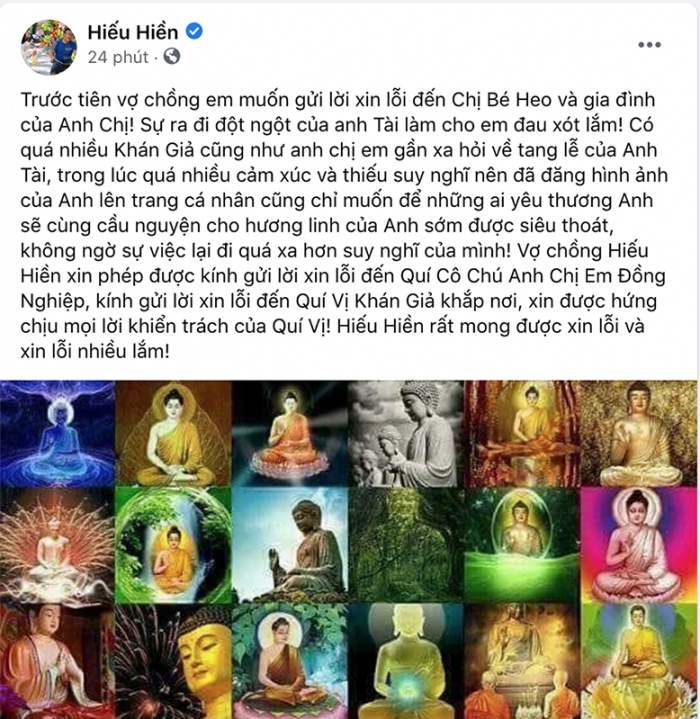Open the Buddha with radiating peacock rays image
The image size is (700, 719).
coord(57,545)
